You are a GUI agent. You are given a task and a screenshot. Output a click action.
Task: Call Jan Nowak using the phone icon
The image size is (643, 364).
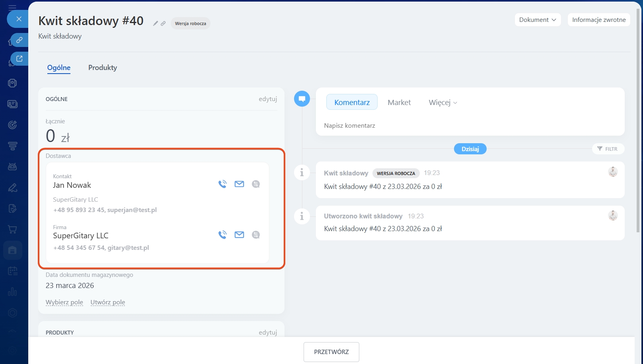pyautogui.click(x=222, y=184)
